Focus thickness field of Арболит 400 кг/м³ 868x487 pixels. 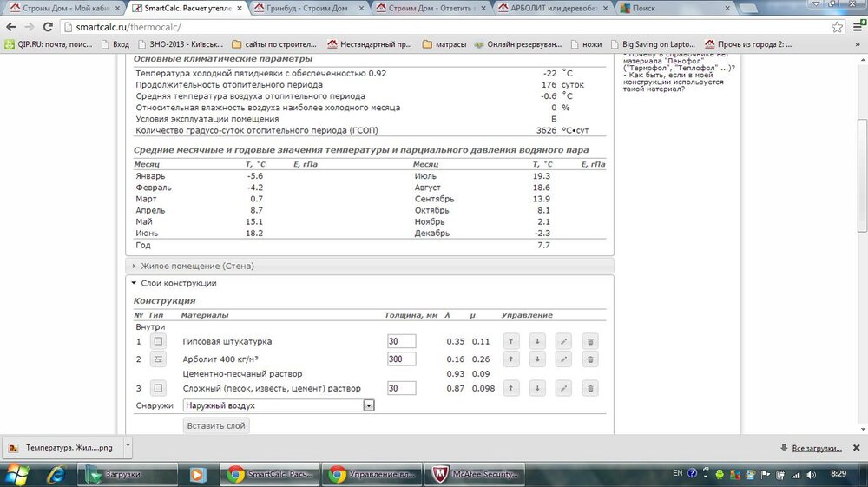401,359
